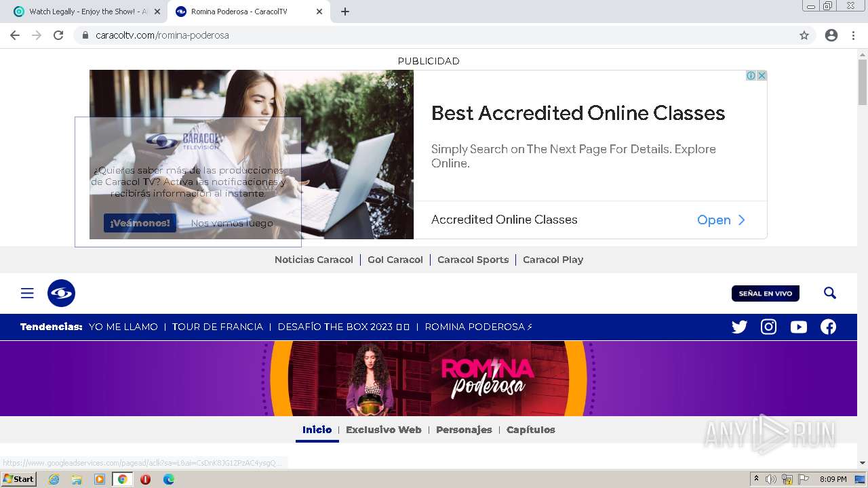868x488 pixels.
Task: Switch to Watch Legally tab
Action: pos(87,12)
